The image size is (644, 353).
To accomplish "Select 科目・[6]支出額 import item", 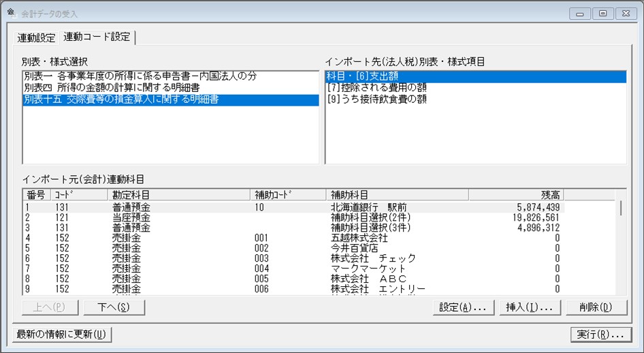I will 476,76.
